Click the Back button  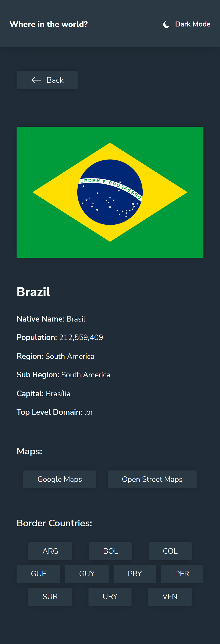(47, 80)
